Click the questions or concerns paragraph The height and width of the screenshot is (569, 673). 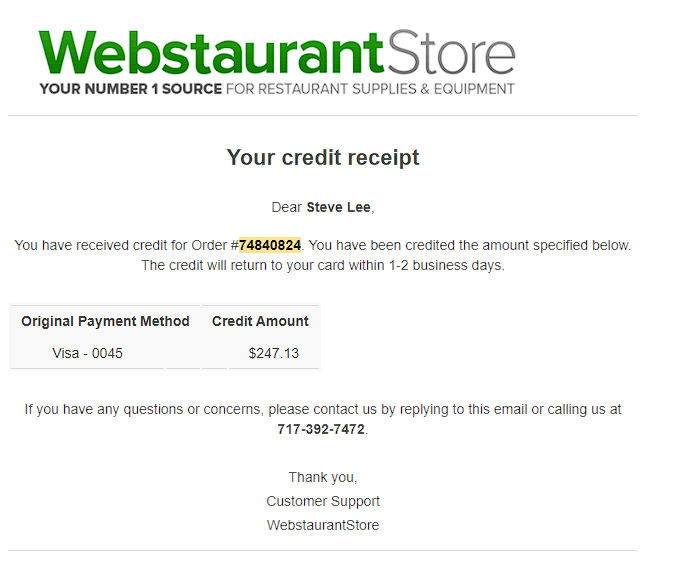(x=323, y=419)
